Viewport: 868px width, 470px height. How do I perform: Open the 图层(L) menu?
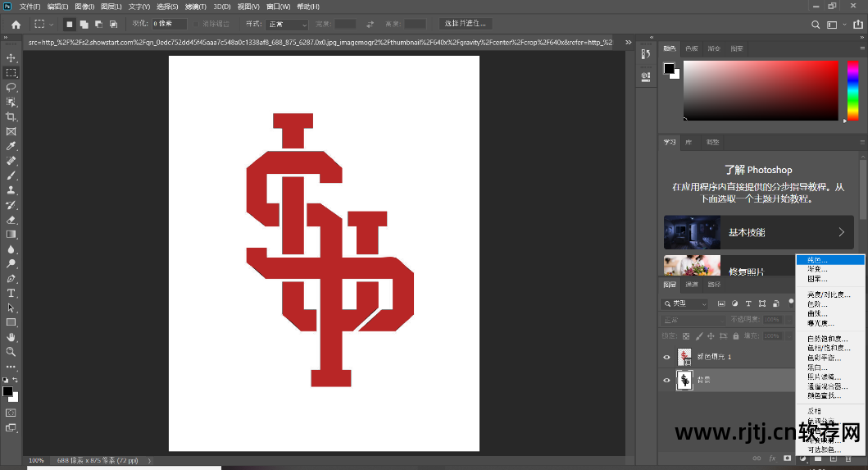point(111,7)
